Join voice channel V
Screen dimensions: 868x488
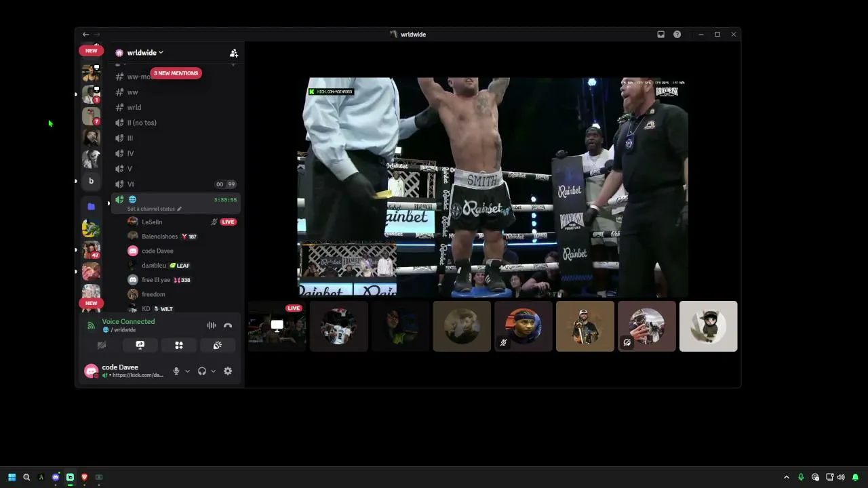175,169
